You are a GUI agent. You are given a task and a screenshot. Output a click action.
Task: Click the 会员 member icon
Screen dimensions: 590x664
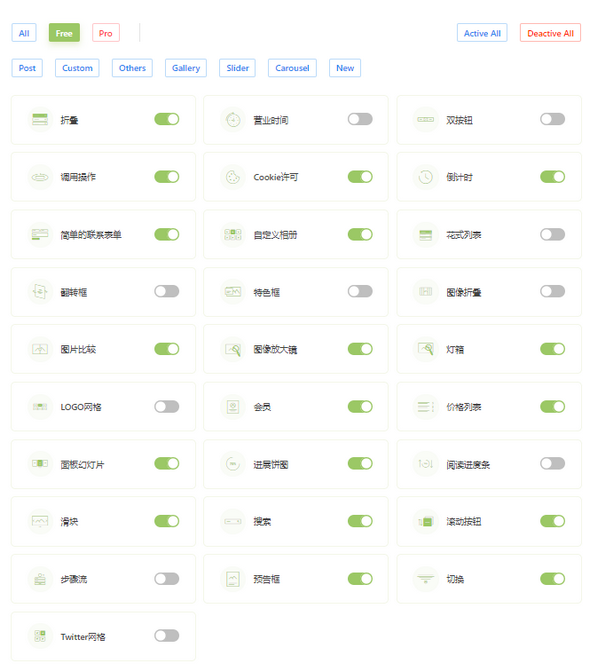pos(233,407)
